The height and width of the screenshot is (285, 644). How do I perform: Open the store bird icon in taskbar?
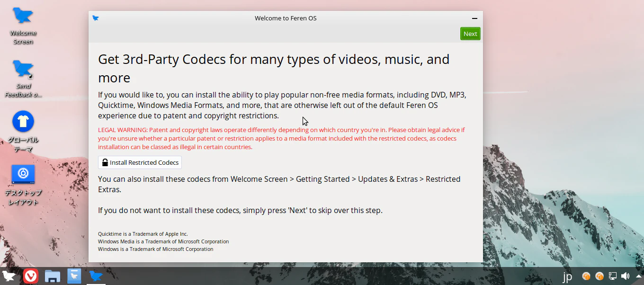pos(74,276)
